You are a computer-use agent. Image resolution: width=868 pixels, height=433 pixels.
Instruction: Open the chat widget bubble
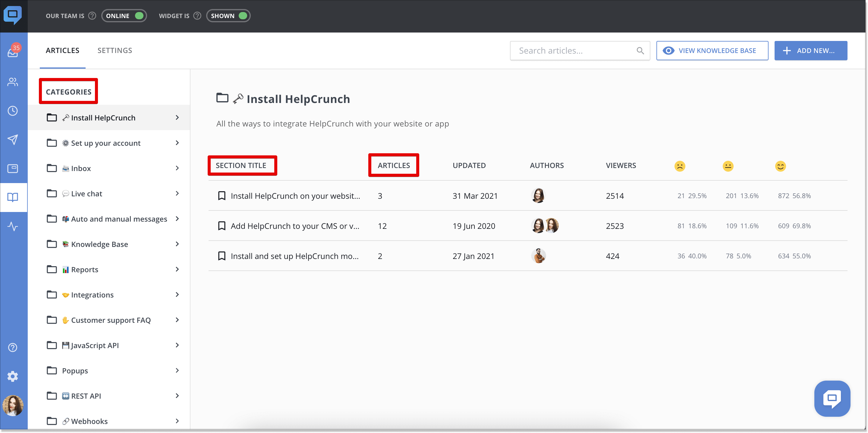pos(832,399)
